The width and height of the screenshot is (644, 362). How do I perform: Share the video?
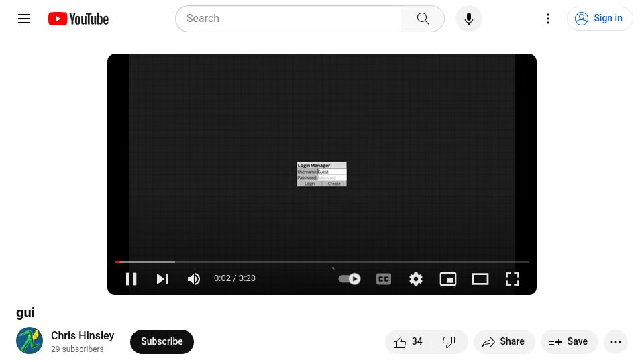pyautogui.click(x=504, y=341)
